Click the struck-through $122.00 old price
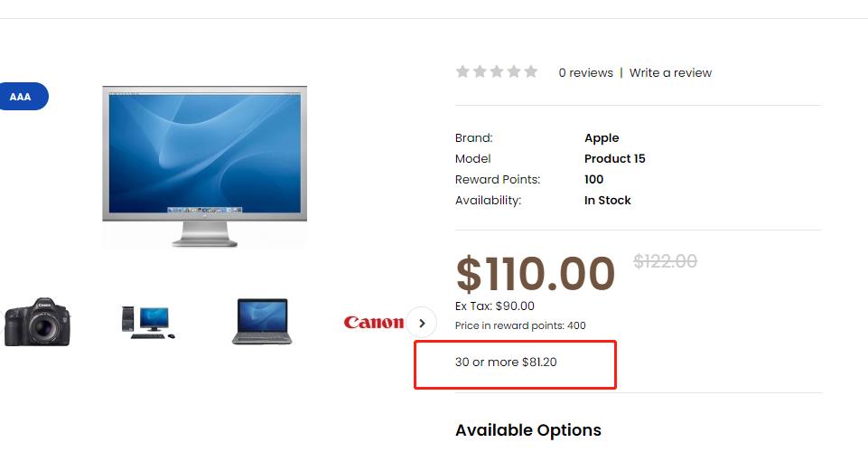The image size is (868, 452). (666, 261)
